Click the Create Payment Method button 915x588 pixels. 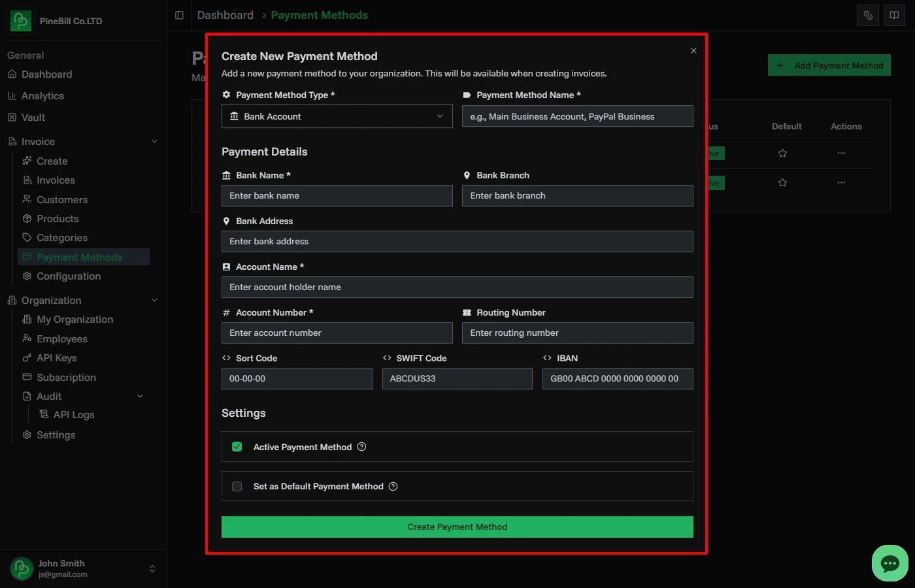(x=457, y=527)
